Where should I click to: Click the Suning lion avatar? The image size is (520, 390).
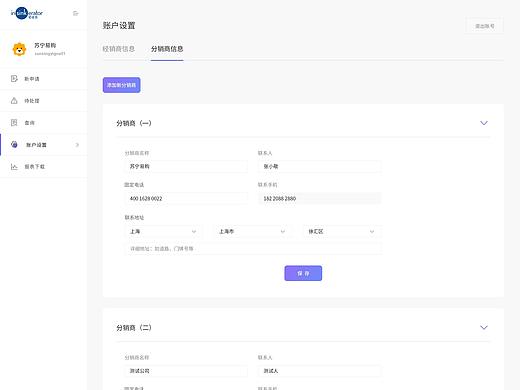click(19, 49)
